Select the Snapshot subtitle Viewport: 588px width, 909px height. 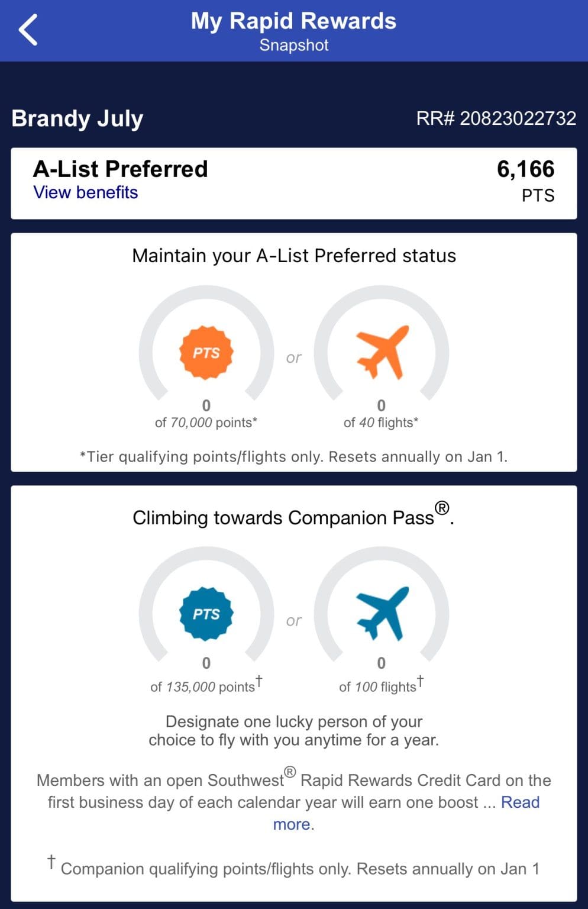point(294,45)
